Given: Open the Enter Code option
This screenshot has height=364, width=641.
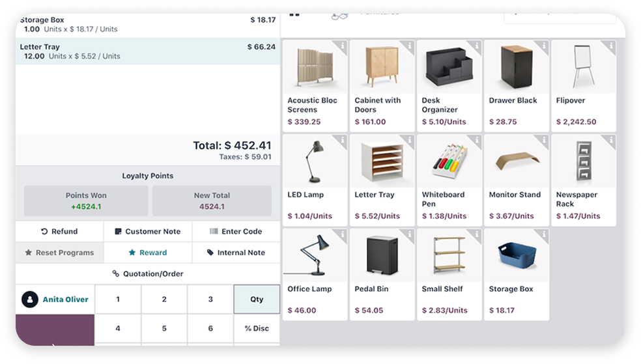Looking at the screenshot, I should tap(236, 231).
